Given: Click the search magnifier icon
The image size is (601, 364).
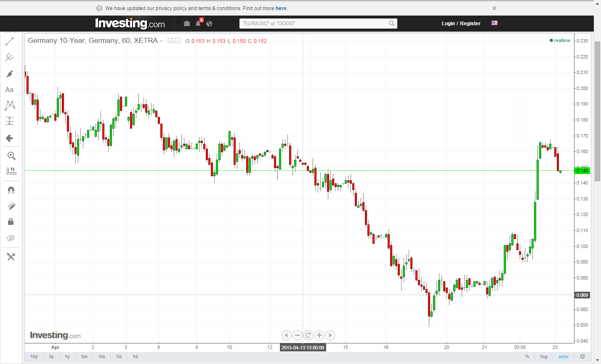Looking at the screenshot, I should tap(391, 24).
